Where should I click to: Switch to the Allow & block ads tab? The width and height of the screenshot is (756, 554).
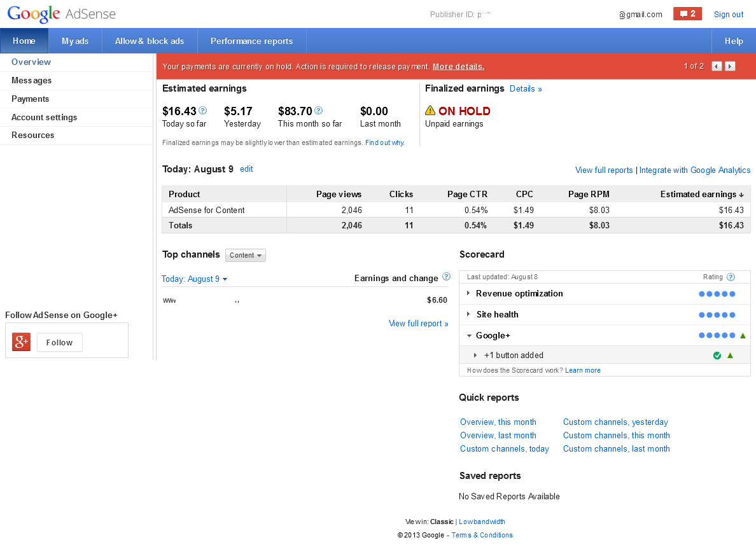pos(150,41)
